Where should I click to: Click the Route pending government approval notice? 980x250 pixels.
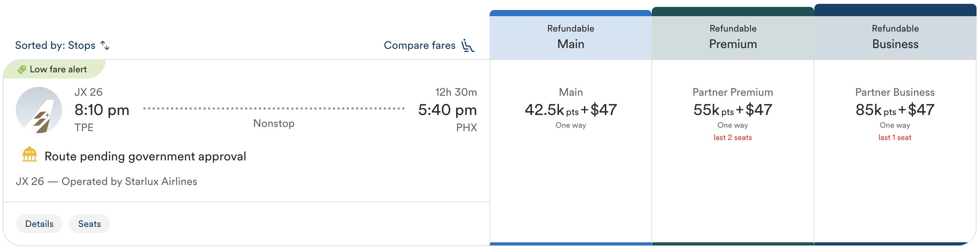(x=145, y=157)
